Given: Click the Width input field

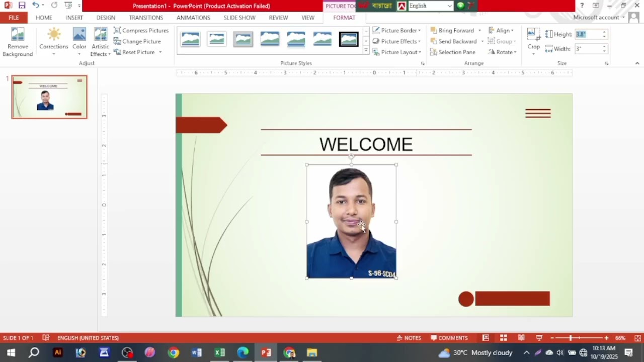Looking at the screenshot, I should [588, 49].
